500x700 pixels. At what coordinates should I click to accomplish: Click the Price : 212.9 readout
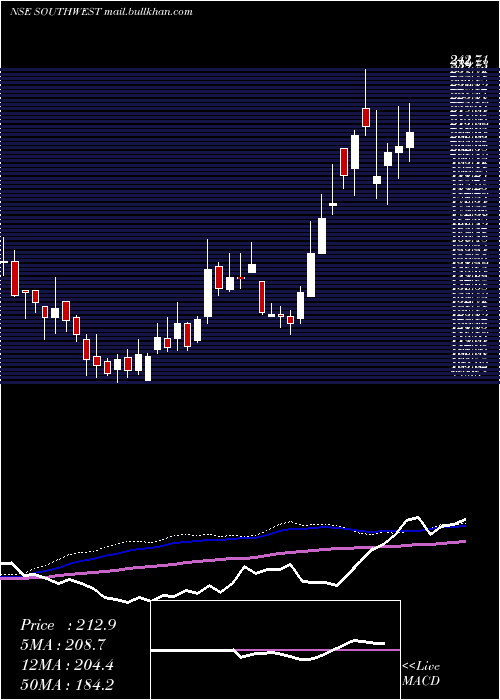coord(68,625)
